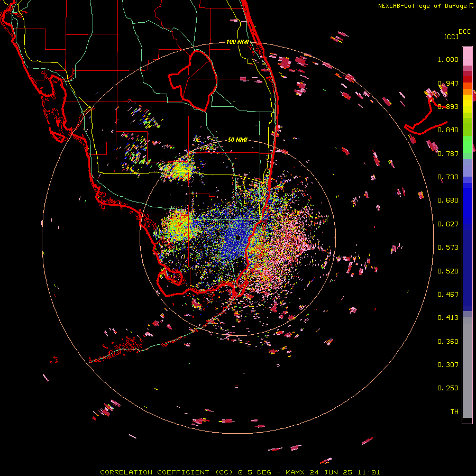Click the black radar site dot
This screenshot has width=476, height=476.
(238, 237)
